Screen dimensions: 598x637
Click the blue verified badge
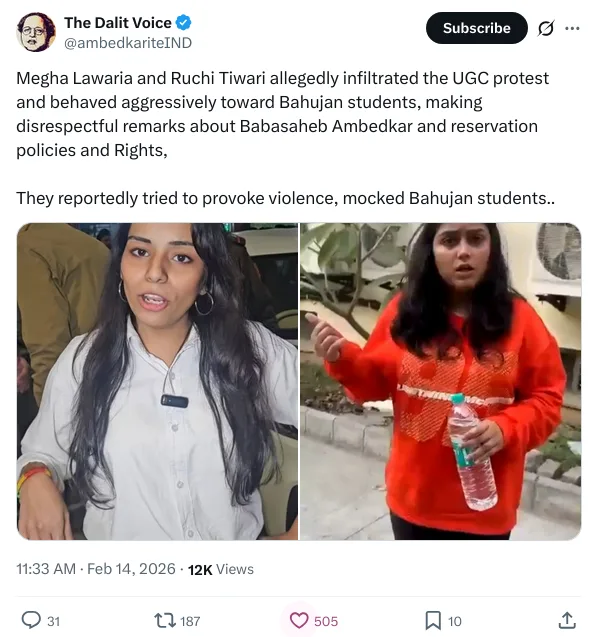click(x=184, y=23)
